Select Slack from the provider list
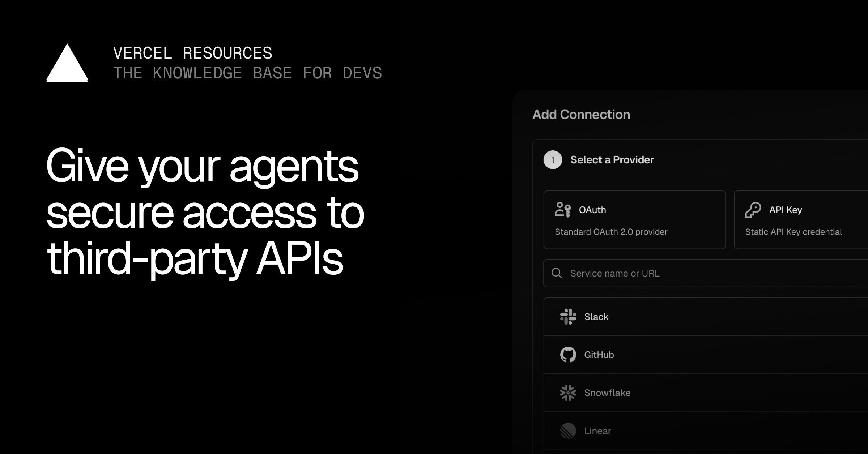This screenshot has height=454, width=868. pyautogui.click(x=706, y=317)
